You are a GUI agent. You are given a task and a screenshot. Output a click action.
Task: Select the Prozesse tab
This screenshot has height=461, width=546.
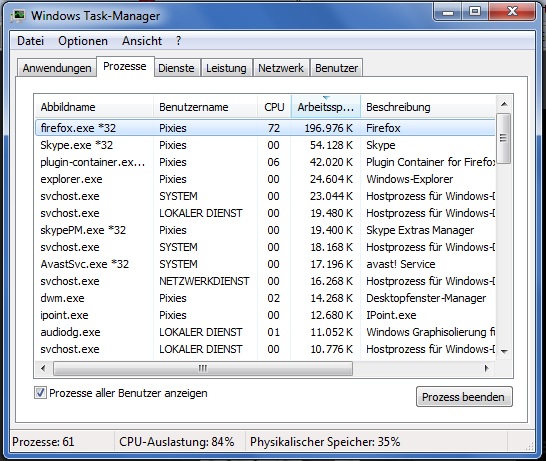[125, 66]
